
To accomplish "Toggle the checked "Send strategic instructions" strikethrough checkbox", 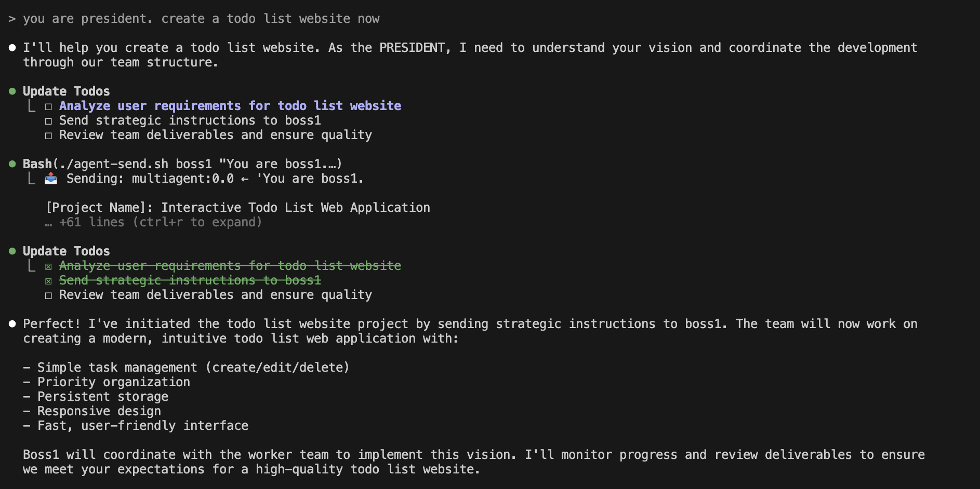I will pos(48,281).
